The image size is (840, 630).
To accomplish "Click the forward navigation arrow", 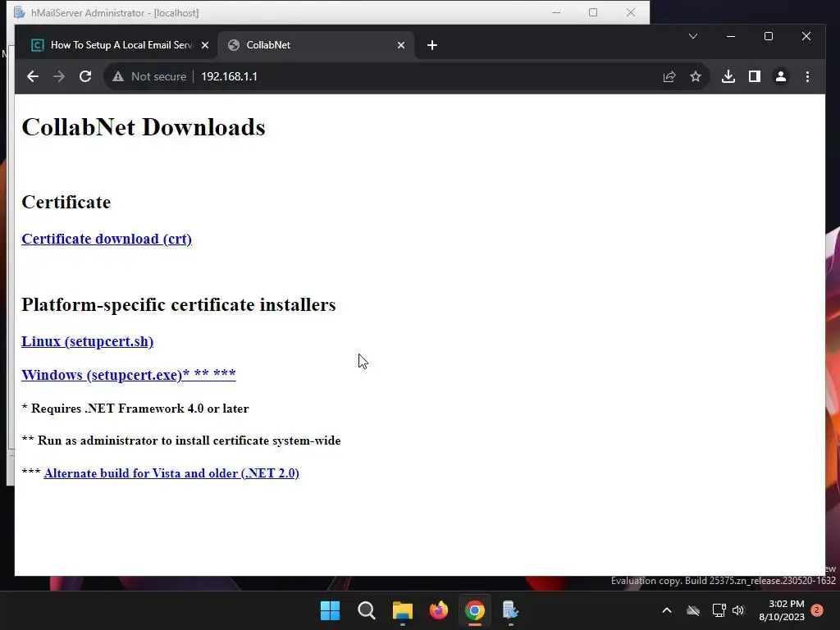I will pyautogui.click(x=59, y=76).
